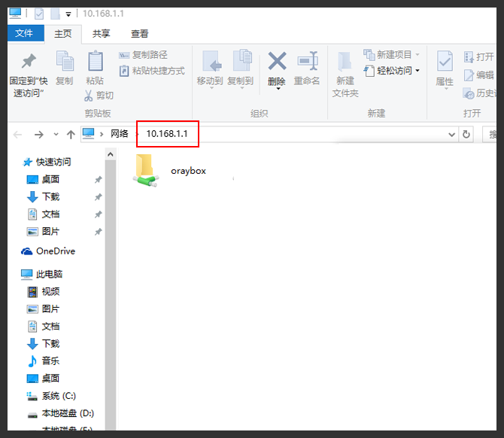This screenshot has height=438, width=504.
Task: Click the Copy ribbon icon
Action: tap(65, 61)
